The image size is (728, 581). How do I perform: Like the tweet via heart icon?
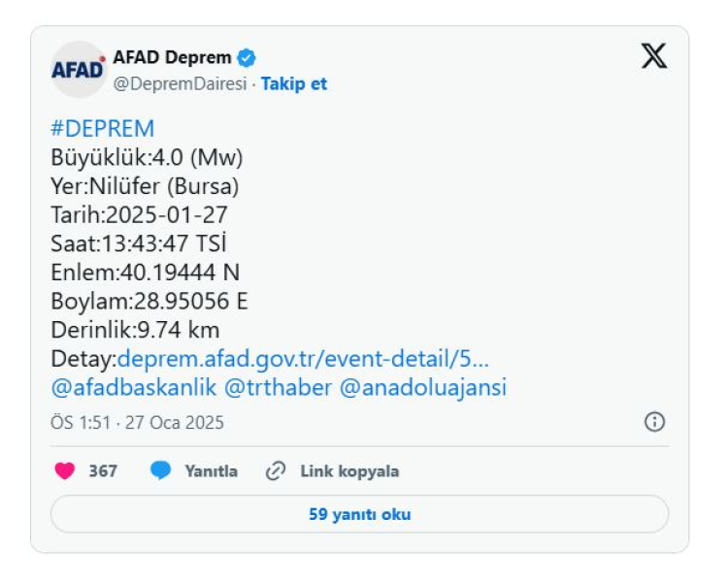[x=64, y=471]
